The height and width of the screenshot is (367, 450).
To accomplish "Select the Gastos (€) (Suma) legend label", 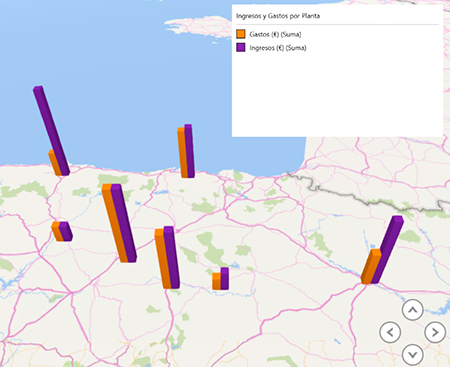I will tap(275, 34).
